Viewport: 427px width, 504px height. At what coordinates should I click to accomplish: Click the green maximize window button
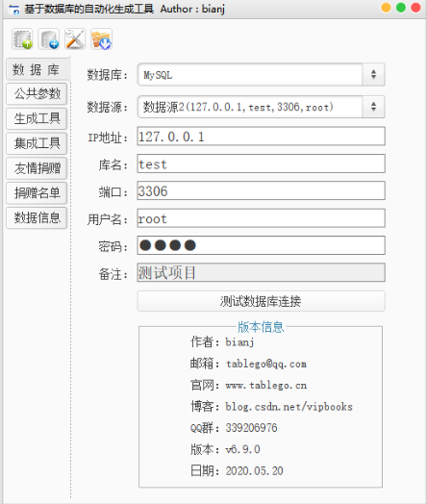401,8
